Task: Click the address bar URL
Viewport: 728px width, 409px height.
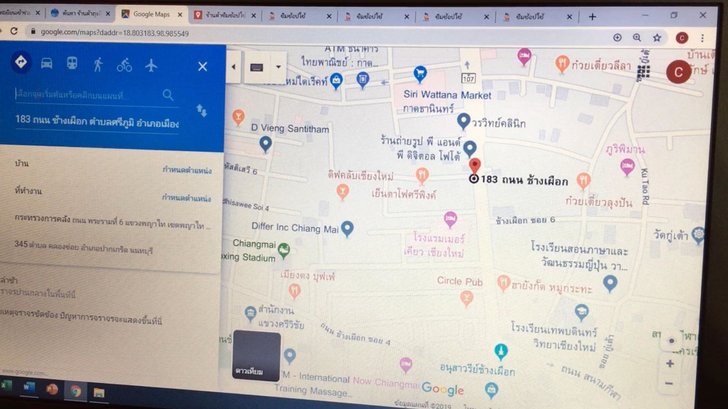Action: [114, 33]
